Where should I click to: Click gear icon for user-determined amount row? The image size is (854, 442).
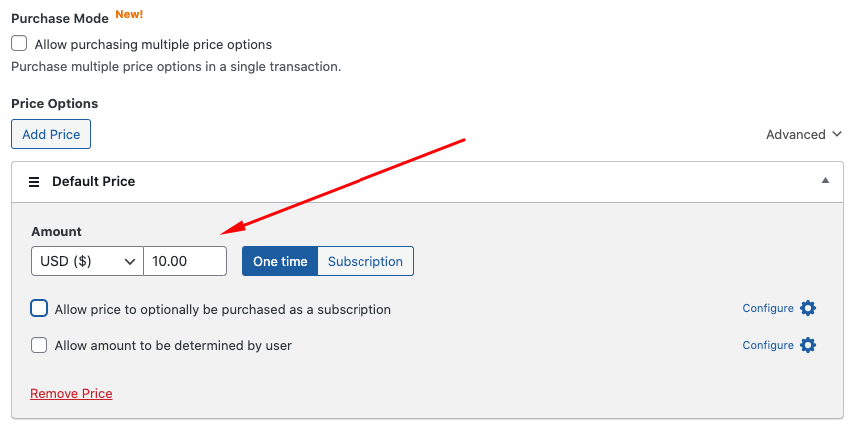pos(808,345)
